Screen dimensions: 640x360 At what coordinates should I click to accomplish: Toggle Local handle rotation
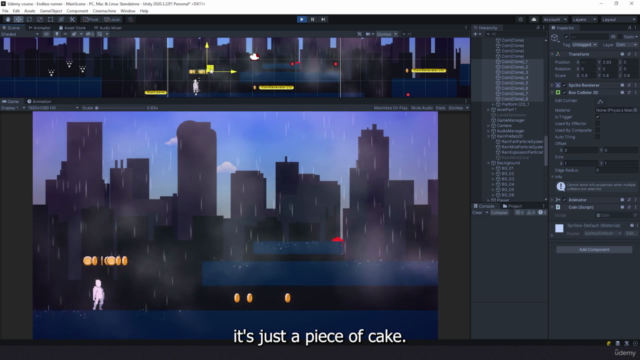click(x=111, y=19)
